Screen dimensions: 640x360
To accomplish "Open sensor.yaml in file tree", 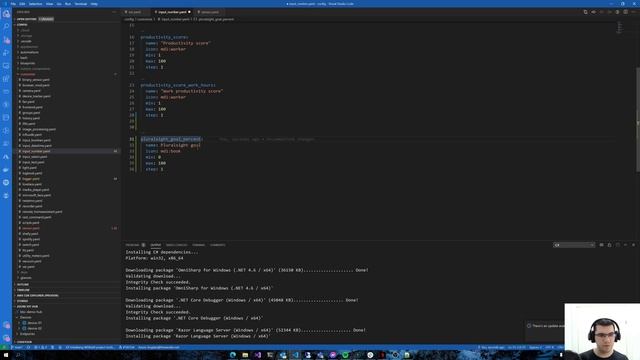I will click(x=31, y=228).
